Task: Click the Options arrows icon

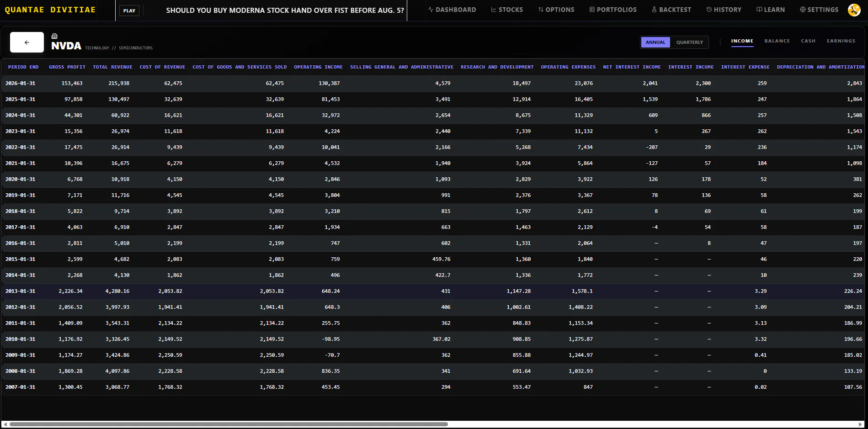Action: pos(541,10)
